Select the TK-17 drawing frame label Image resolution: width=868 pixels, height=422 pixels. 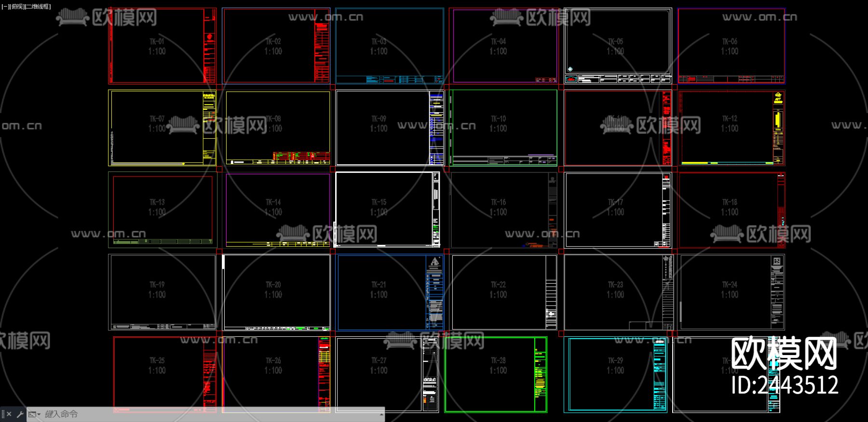tap(615, 202)
